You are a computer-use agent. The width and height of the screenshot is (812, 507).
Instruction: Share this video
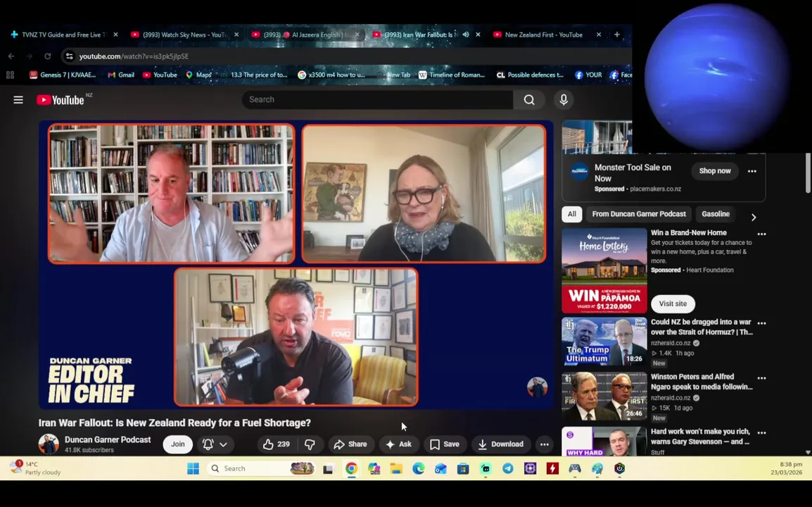click(350, 444)
